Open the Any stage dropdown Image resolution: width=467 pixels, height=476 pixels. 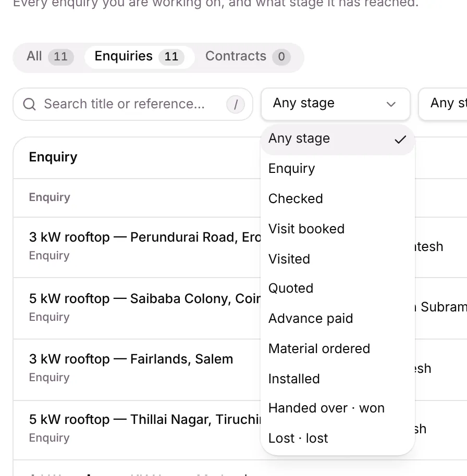pyautogui.click(x=336, y=104)
